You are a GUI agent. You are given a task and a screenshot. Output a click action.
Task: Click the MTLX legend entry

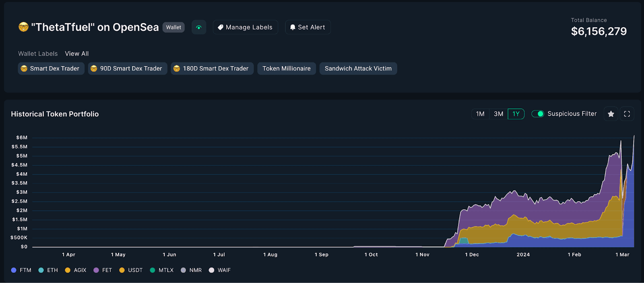pyautogui.click(x=162, y=270)
